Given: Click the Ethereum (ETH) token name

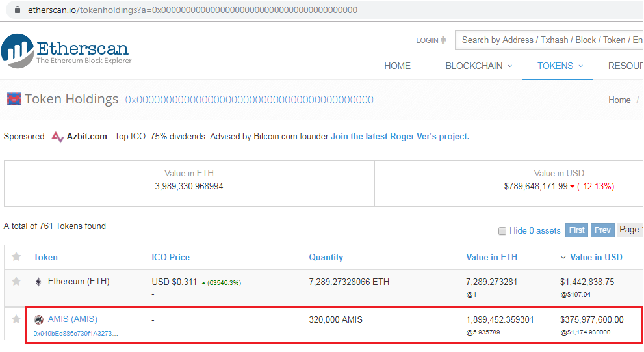Looking at the screenshot, I should point(79,281).
